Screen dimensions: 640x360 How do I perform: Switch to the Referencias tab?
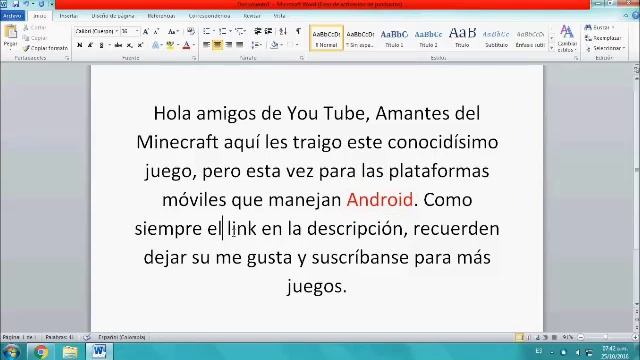[161, 16]
